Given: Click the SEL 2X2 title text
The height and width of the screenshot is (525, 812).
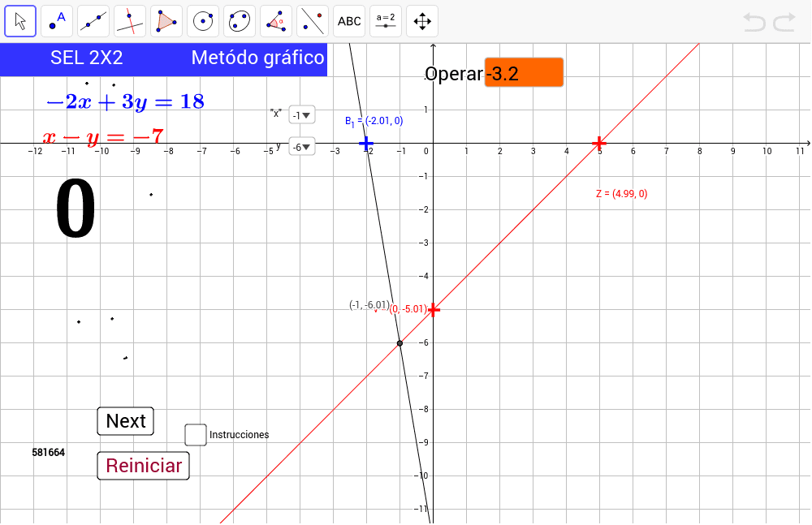Looking at the screenshot, I should point(87,58).
